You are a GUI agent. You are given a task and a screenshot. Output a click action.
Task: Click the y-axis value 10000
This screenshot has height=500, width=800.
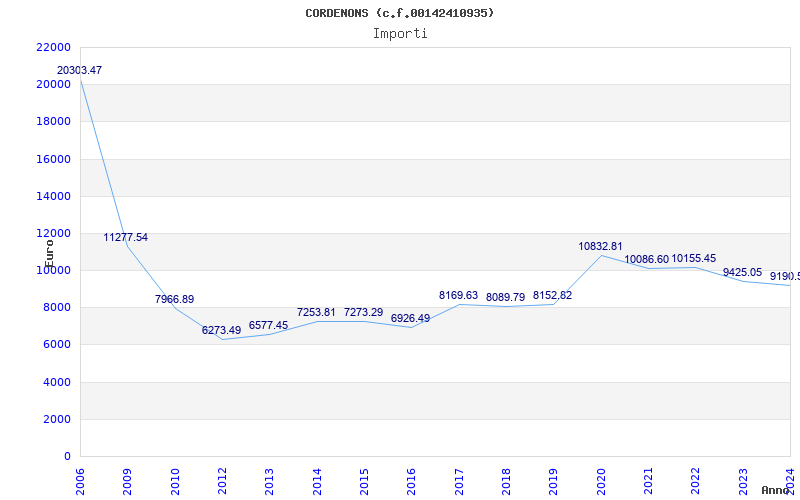(x=54, y=270)
